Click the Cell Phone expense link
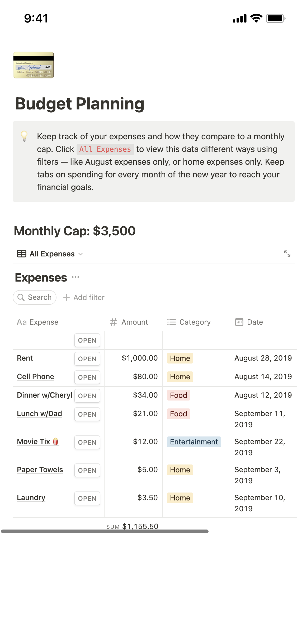This screenshot has width=297, height=644. pos(36,376)
